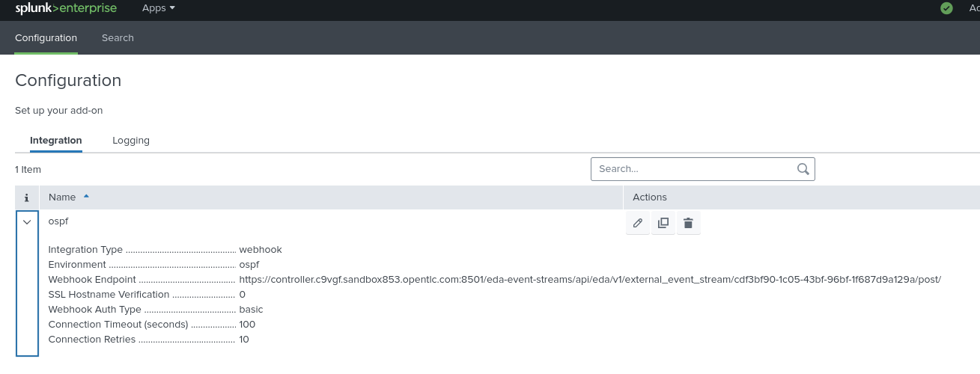This screenshot has height=374, width=980.
Task: Click the magnifier icon in search box
Action: point(803,169)
